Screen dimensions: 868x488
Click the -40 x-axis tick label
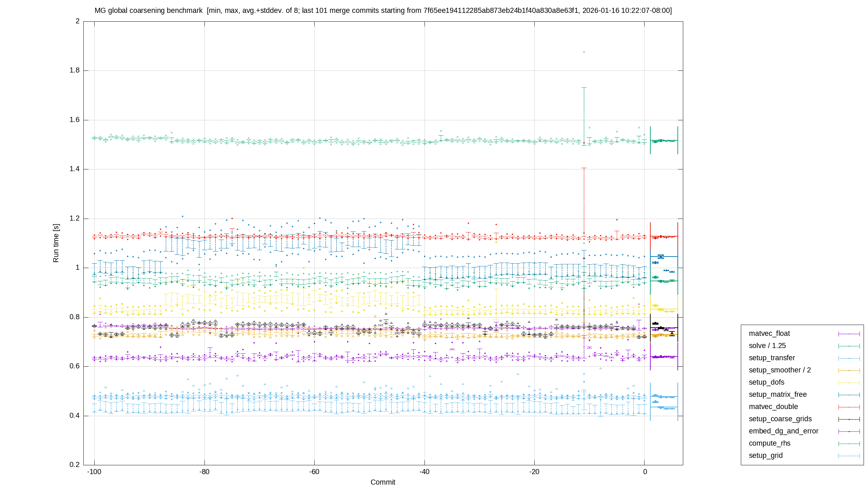pyautogui.click(x=424, y=472)
